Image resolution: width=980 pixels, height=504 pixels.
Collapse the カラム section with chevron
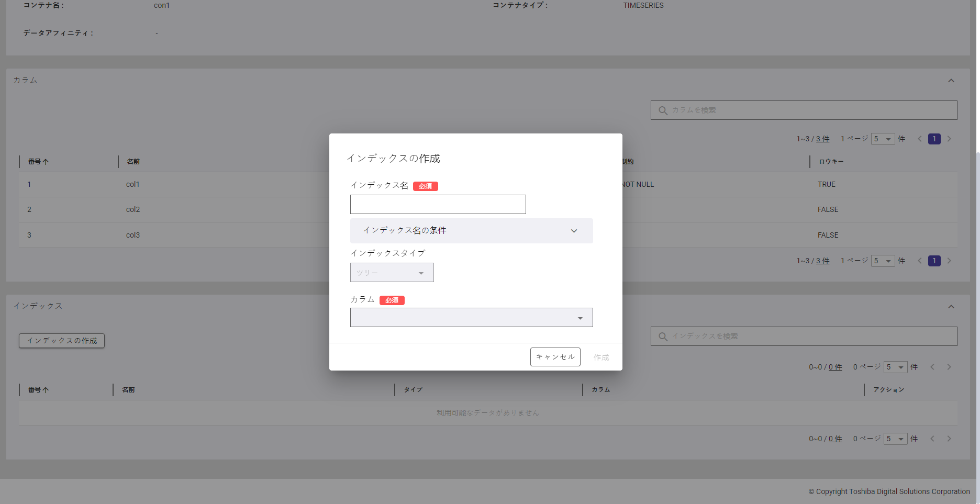951,81
